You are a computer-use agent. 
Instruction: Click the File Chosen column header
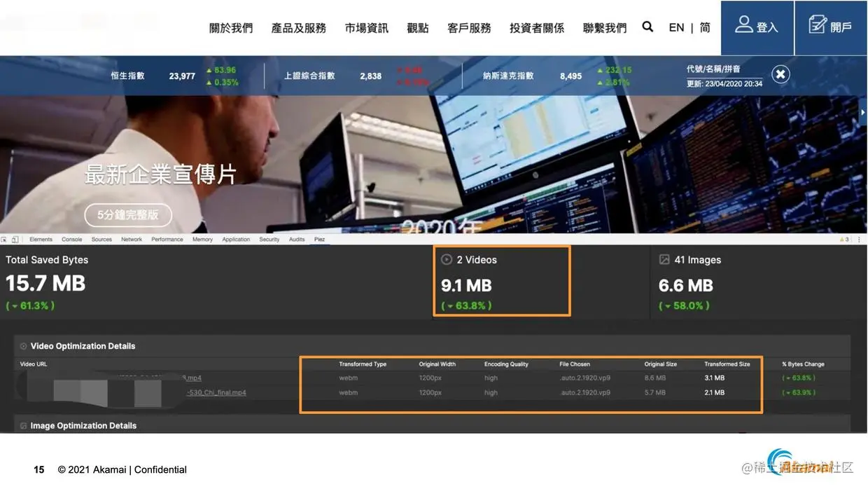click(575, 364)
